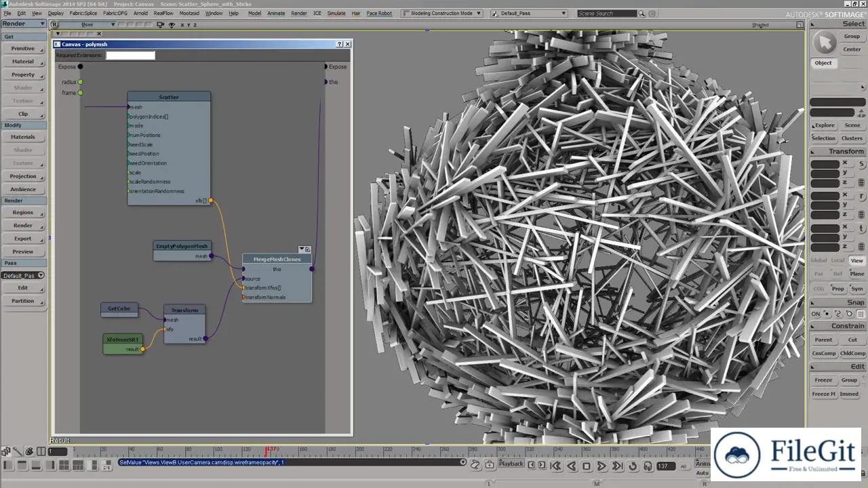This screenshot has height=488, width=868.
Task: Click the play backward button
Action: click(572, 466)
